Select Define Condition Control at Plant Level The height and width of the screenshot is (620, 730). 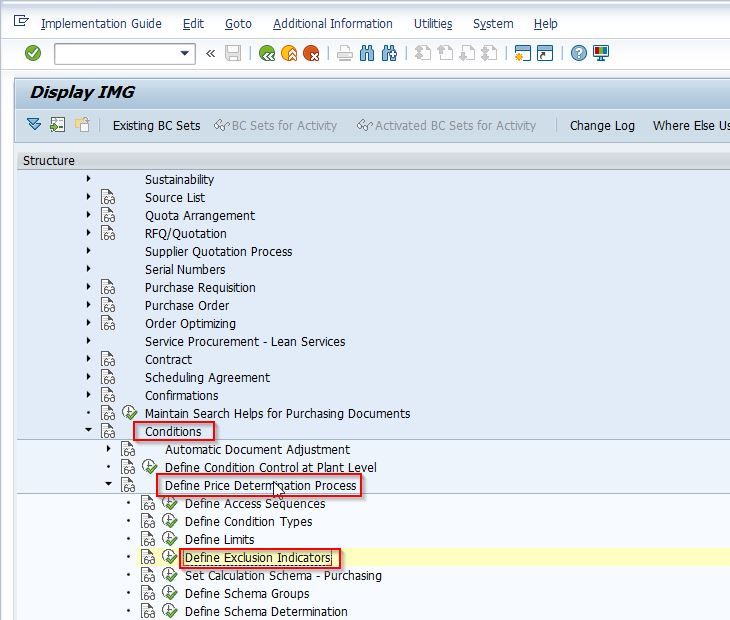coord(270,467)
